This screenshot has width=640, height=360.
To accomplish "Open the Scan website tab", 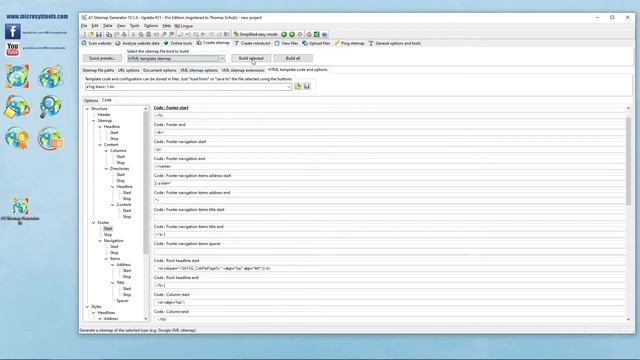I will pos(97,43).
